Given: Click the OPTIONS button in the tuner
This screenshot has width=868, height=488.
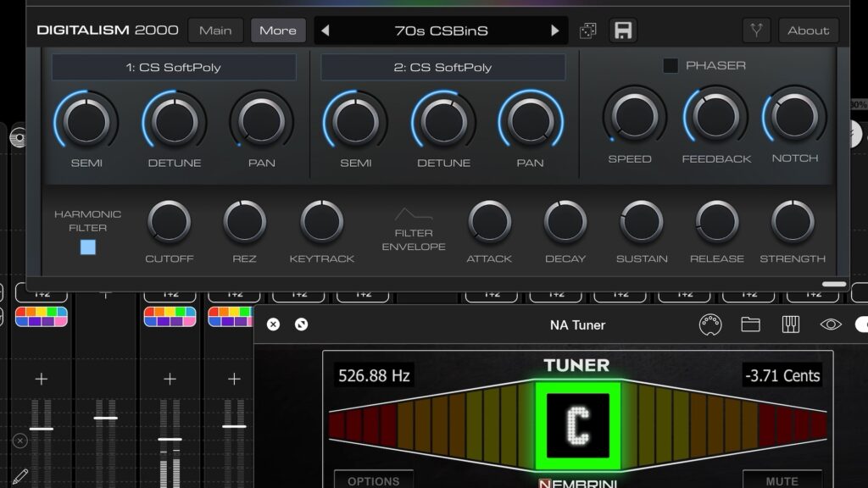Looking at the screenshot, I should point(373,480).
